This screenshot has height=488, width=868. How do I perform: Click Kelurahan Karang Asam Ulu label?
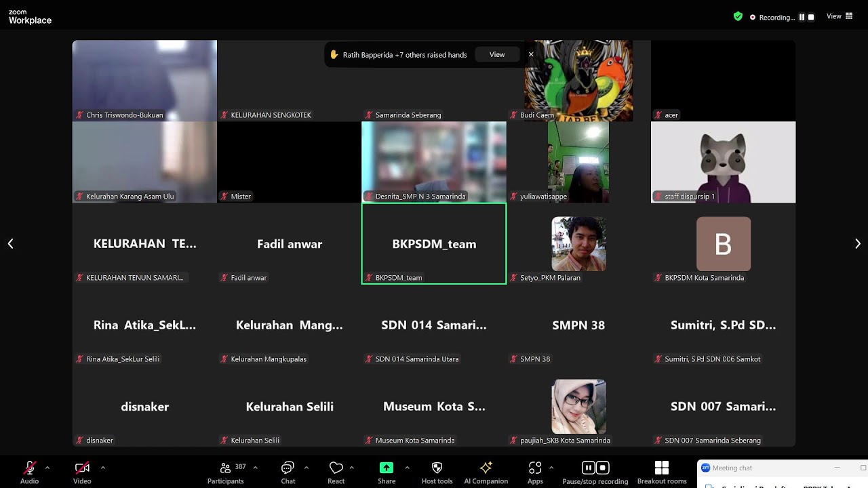click(130, 197)
